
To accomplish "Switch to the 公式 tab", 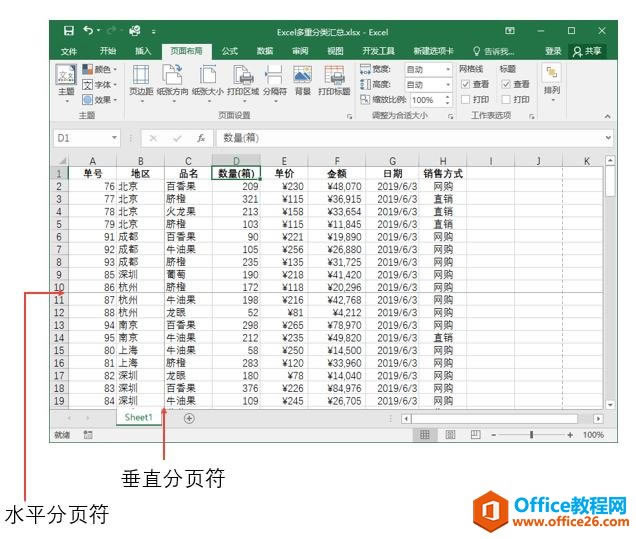I will [x=230, y=51].
